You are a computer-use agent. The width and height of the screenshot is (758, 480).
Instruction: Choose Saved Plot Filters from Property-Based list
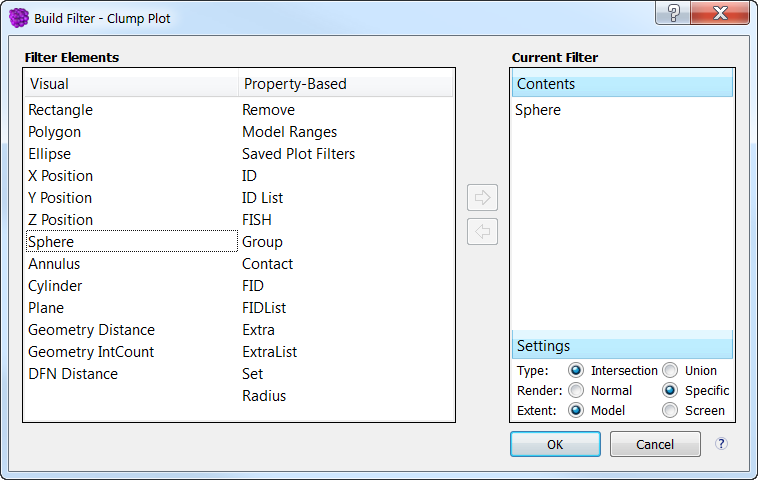pos(298,154)
